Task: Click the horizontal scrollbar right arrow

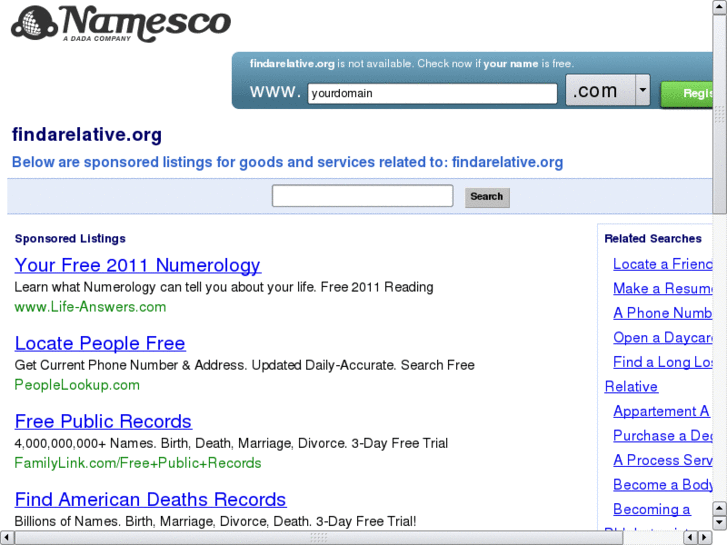Action: (705, 538)
